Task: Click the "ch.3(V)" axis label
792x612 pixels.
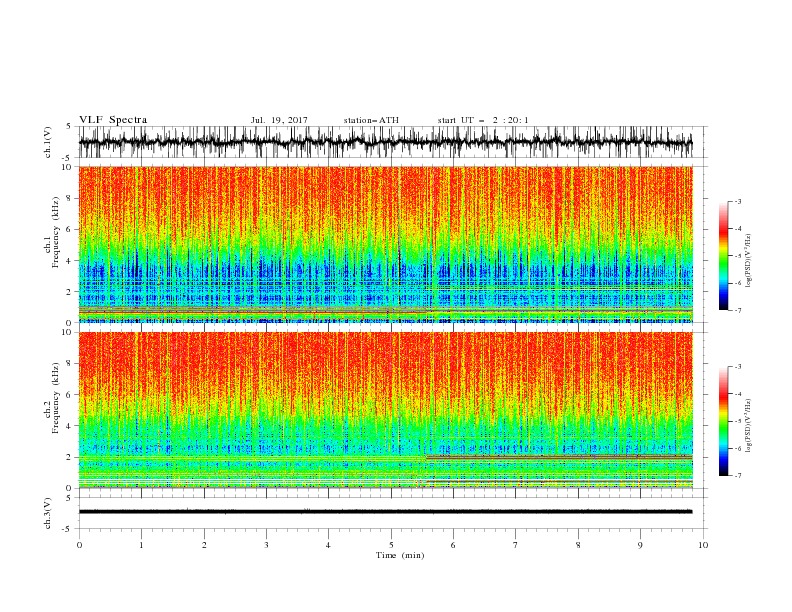Action: 48,513
